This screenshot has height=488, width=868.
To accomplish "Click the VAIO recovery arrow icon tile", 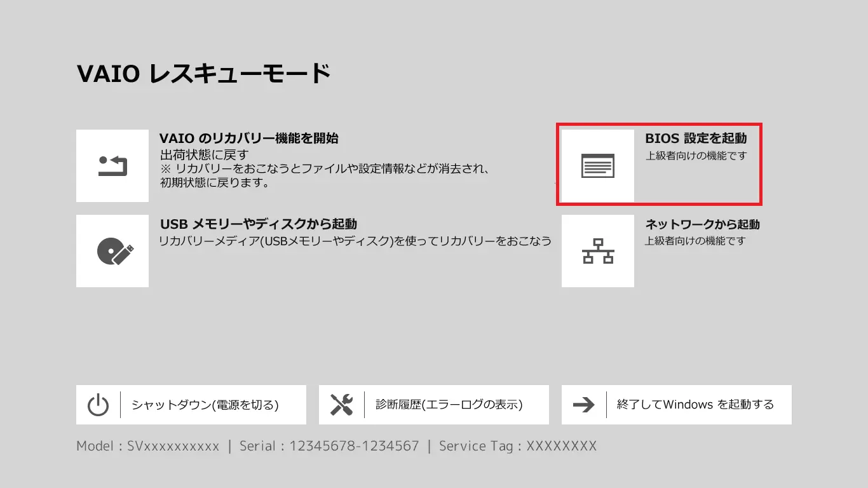I will click(x=112, y=166).
